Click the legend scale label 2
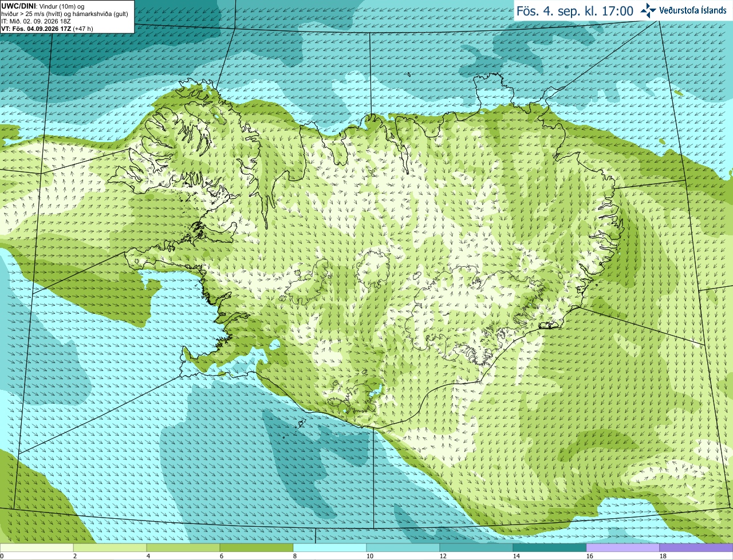 coord(75,556)
